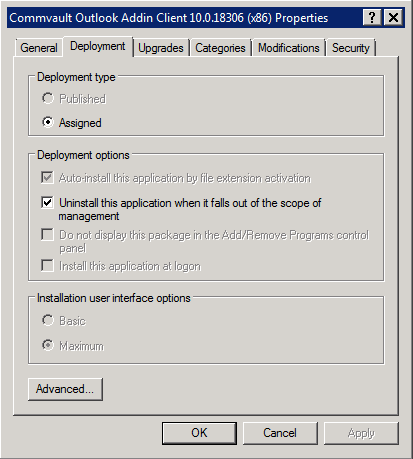Go to the Categories tab
This screenshot has height=459, width=413.
[220, 48]
